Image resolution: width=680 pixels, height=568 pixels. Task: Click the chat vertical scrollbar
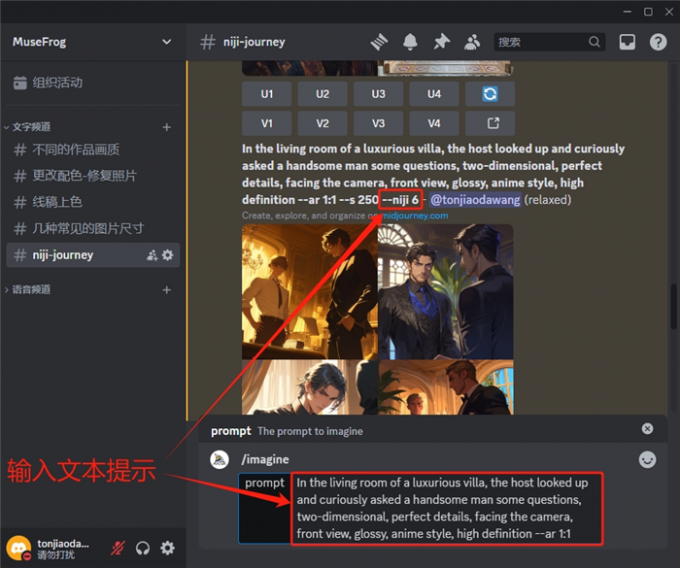[673, 307]
